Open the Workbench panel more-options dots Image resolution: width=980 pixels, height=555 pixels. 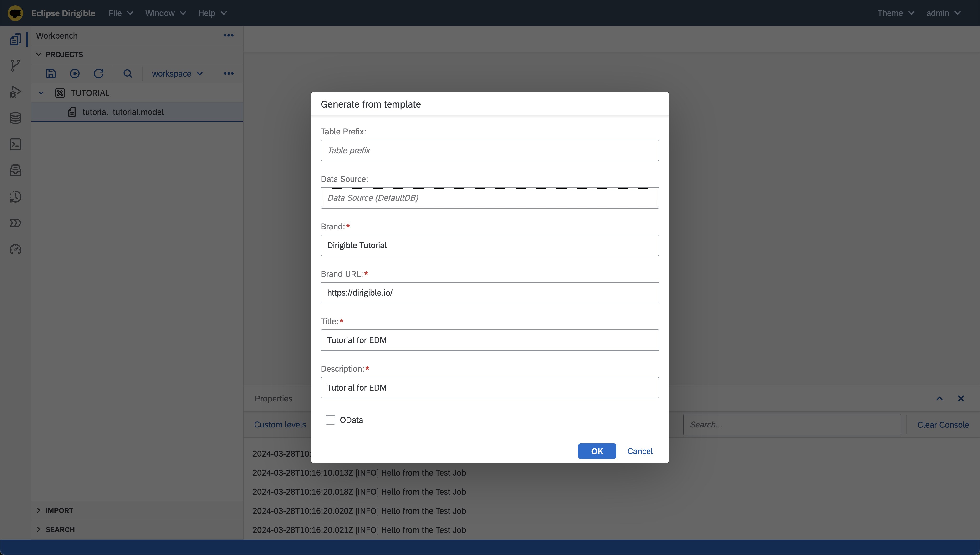click(229, 36)
